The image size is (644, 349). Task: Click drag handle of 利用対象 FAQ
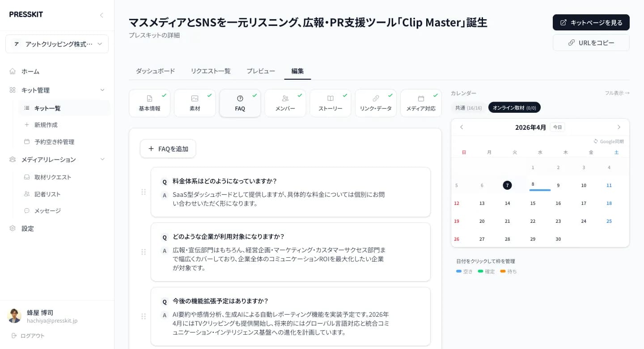pos(144,252)
